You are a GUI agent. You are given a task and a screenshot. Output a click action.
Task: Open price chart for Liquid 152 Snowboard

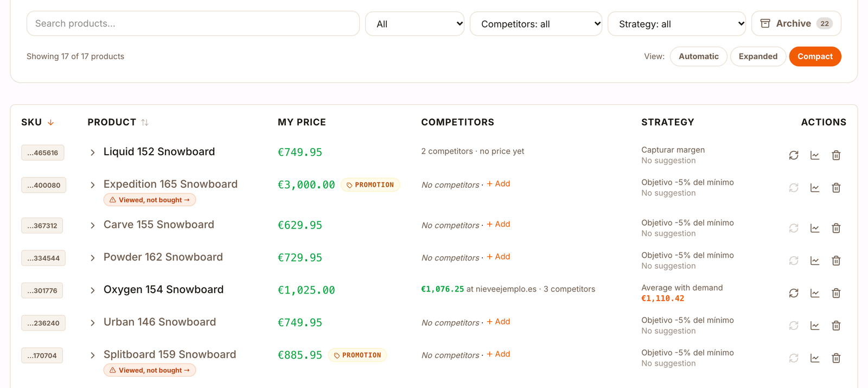tap(815, 155)
